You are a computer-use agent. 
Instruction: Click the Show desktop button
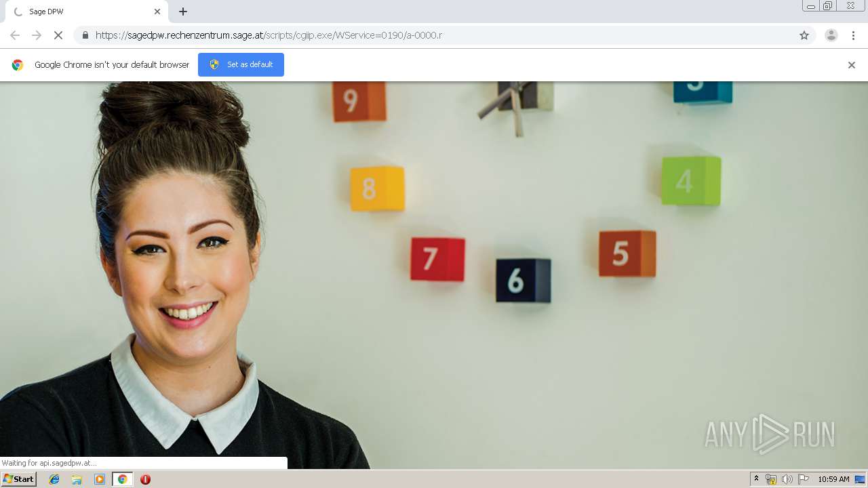pos(861,479)
